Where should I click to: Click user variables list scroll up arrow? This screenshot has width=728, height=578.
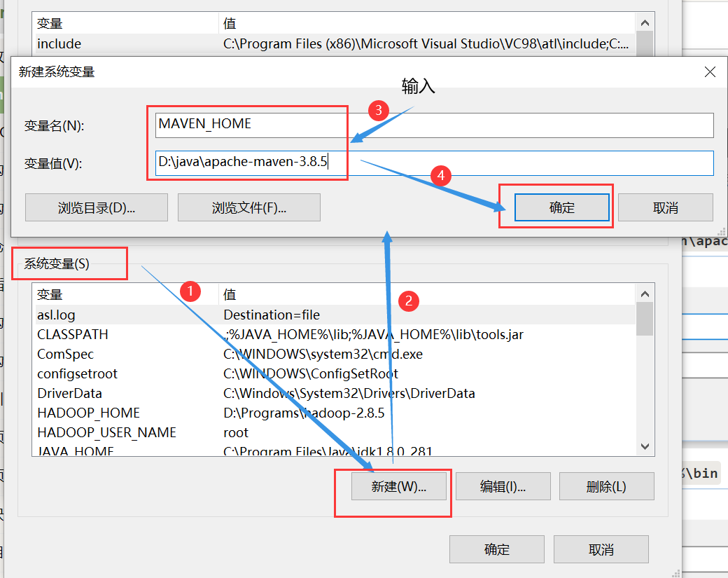tap(645, 22)
